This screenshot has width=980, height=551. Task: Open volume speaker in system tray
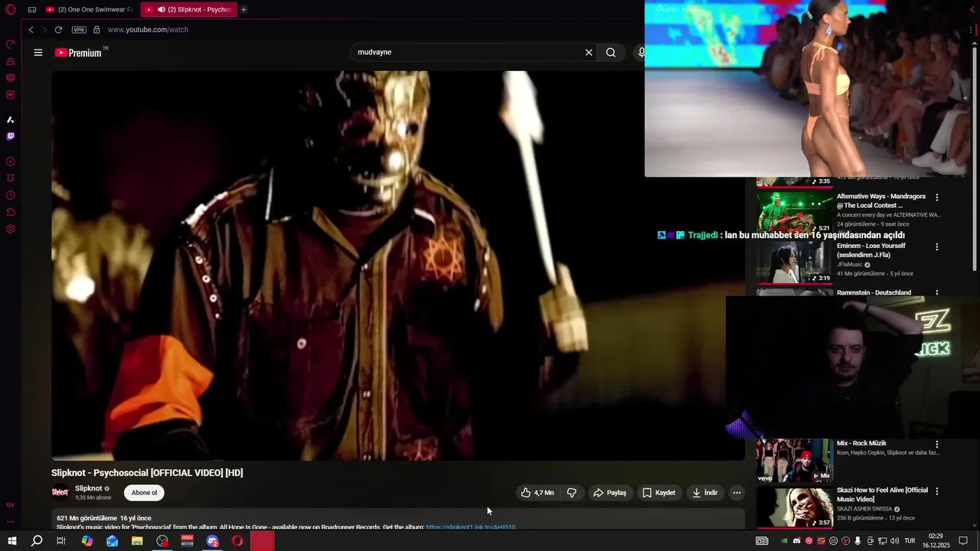(894, 541)
